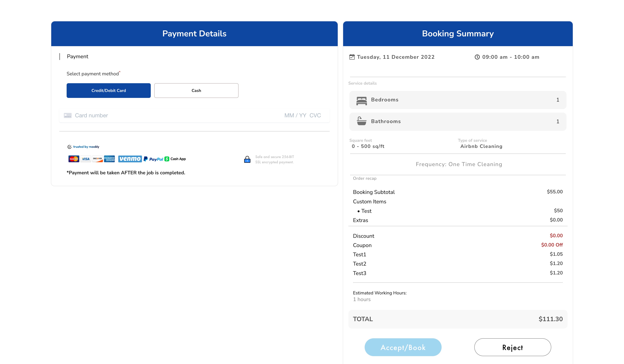Click the 'Safe and secure 256-BIT' text
This screenshot has width=624, height=364.
pos(275,157)
